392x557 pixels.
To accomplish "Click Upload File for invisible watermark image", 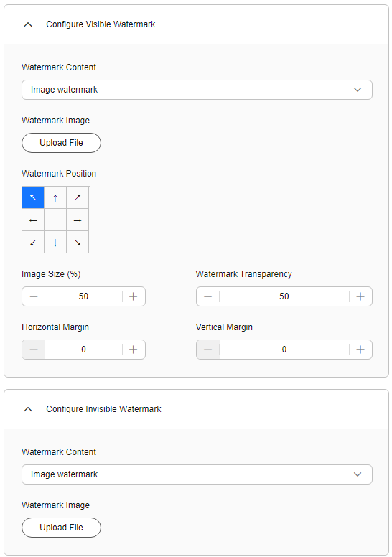I will [61, 528].
